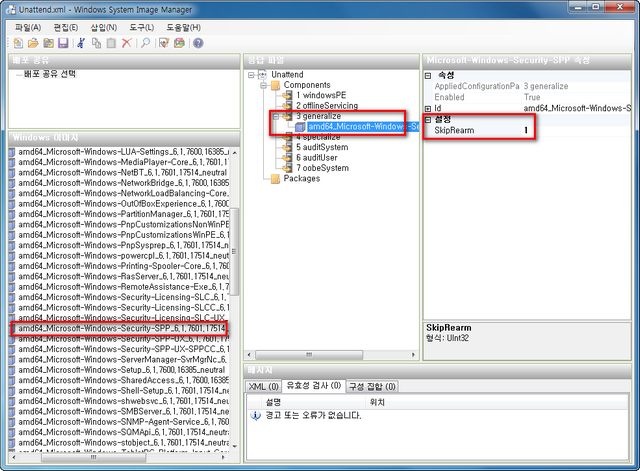Collapse the Unattend root node

pyautogui.click(x=251, y=75)
